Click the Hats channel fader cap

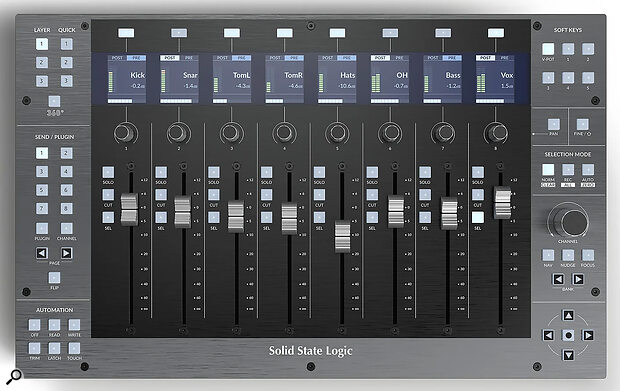point(342,236)
